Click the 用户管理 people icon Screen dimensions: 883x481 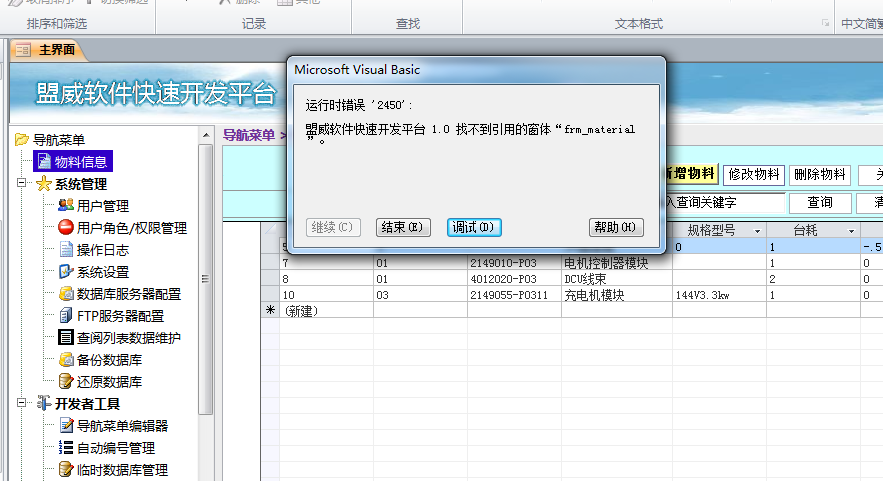tap(66, 205)
